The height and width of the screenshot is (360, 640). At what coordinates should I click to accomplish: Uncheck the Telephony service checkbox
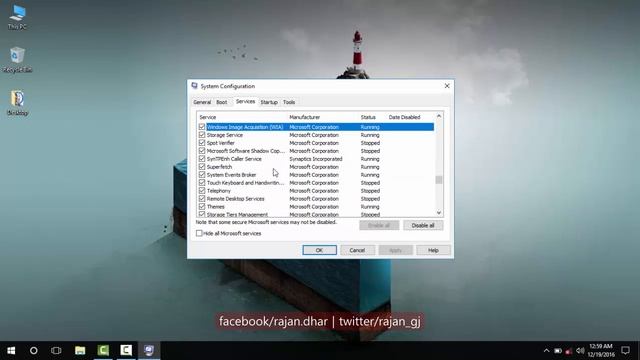(202, 191)
